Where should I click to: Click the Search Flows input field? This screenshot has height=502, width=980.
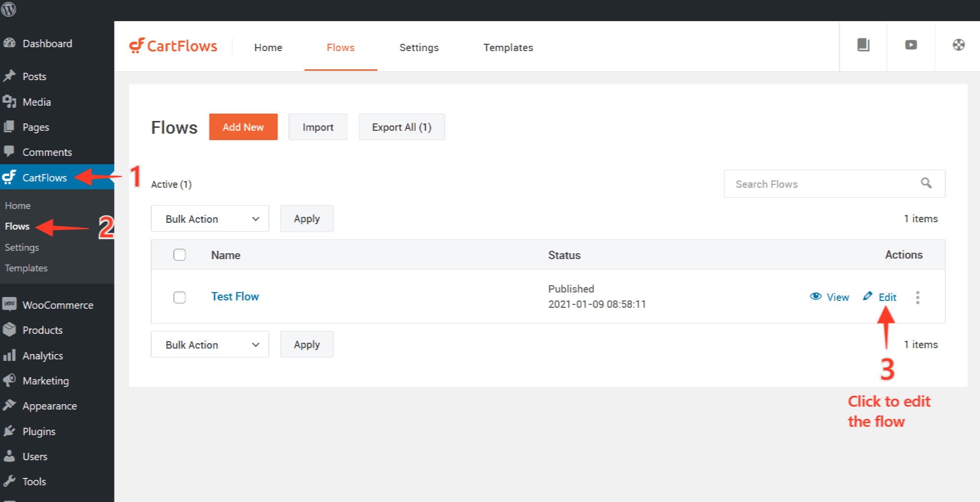click(x=822, y=184)
